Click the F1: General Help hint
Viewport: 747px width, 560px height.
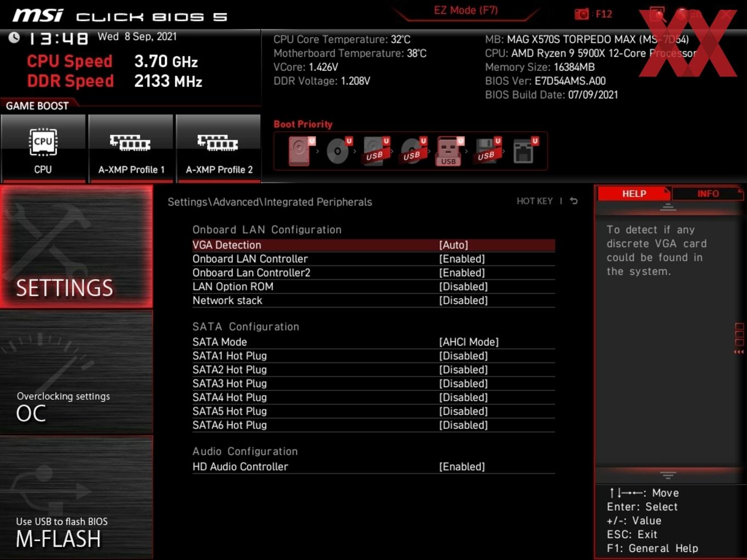point(653,548)
